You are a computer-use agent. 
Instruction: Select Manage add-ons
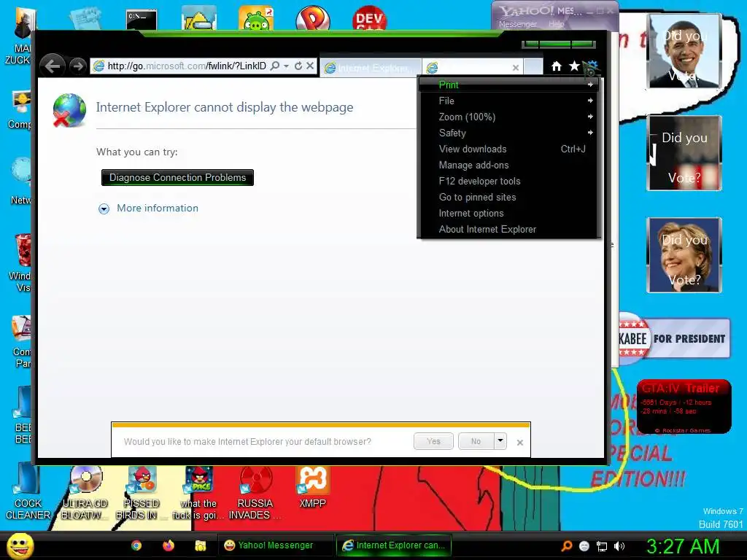point(509,166)
